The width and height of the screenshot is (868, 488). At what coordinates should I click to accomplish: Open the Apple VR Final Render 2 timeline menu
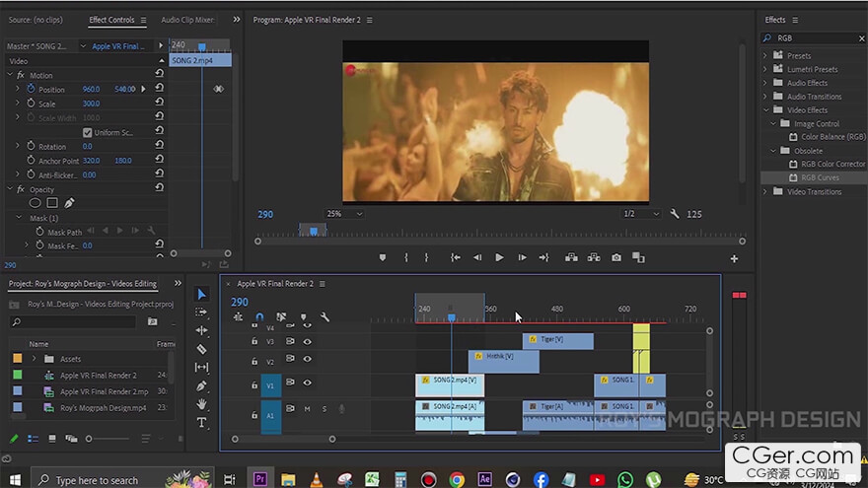click(323, 284)
